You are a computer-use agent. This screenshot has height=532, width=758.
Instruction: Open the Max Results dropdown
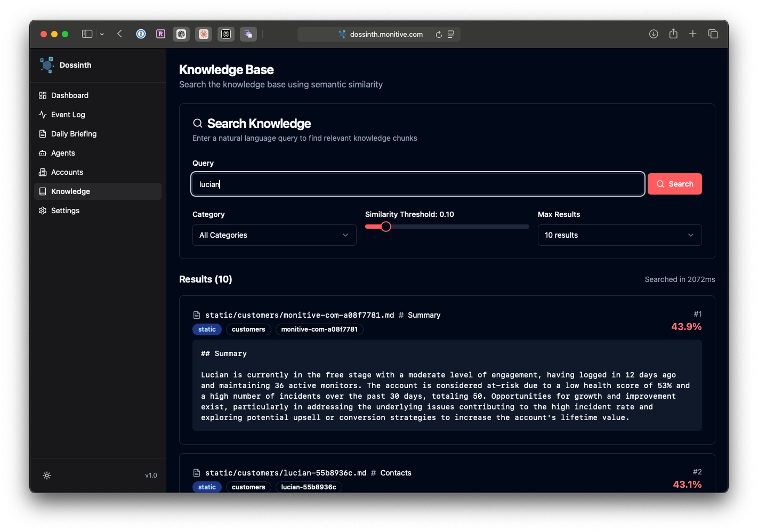[619, 235]
